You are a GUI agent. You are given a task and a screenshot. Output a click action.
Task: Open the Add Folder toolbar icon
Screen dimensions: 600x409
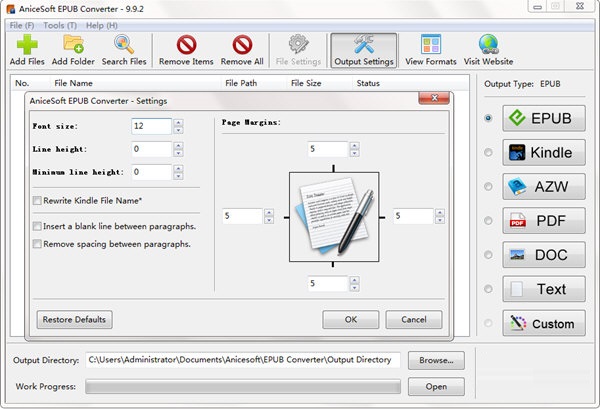pos(73,44)
